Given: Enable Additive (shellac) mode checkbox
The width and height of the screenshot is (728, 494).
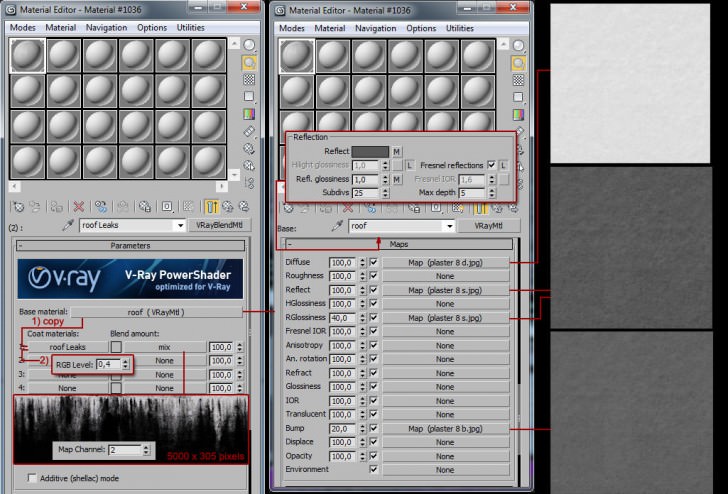Looking at the screenshot, I should tap(32, 477).
